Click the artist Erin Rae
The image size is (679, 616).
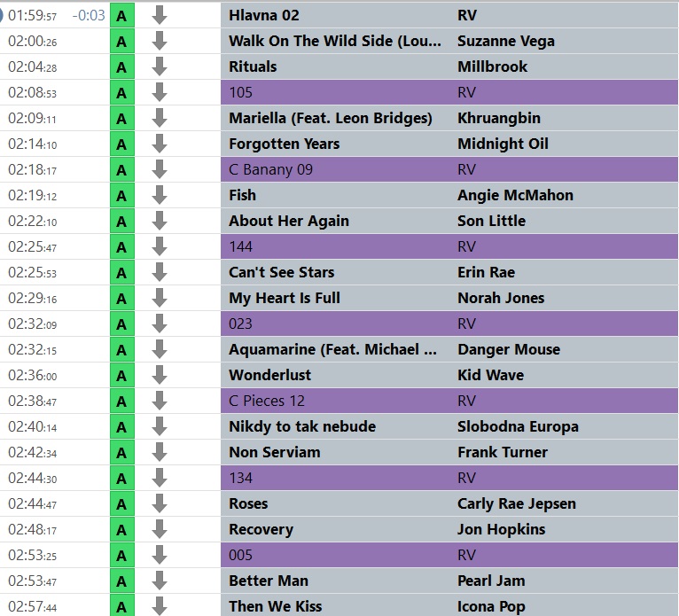[486, 273]
